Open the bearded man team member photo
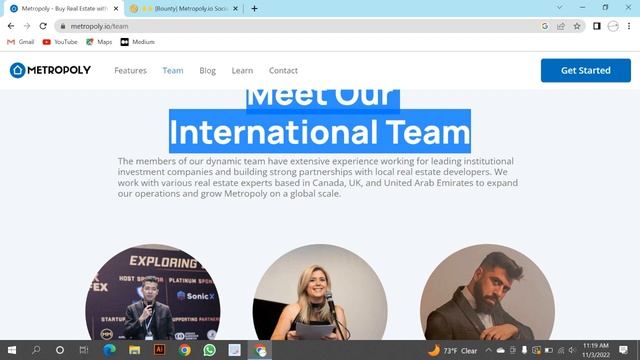 point(487,292)
